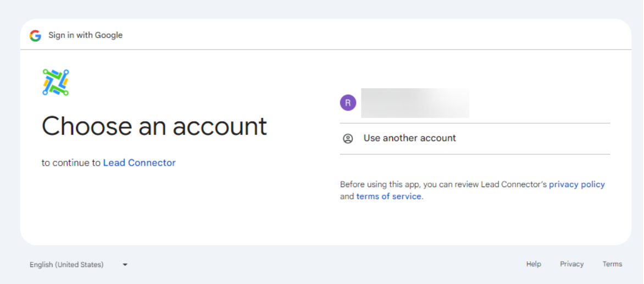Click the divider line below Use another account
This screenshot has height=284, width=644.
475,154
